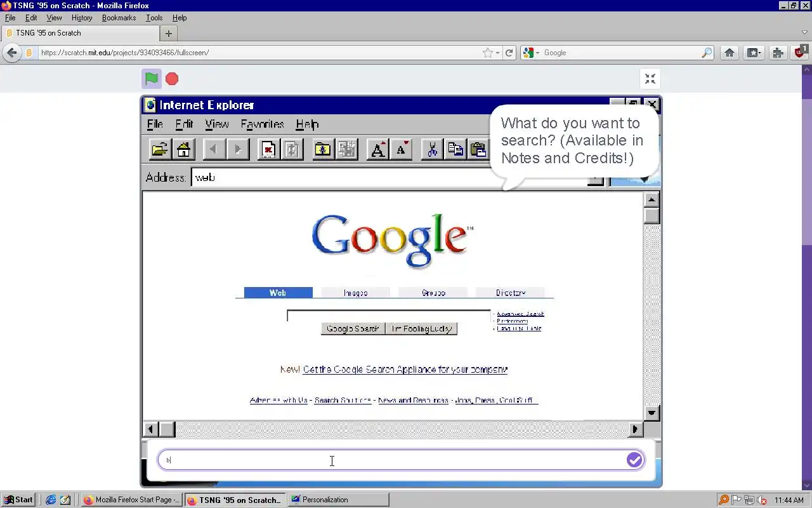Viewport: 812px width, 508px height.
Task: Reload the Firefox page
Action: 509,53
